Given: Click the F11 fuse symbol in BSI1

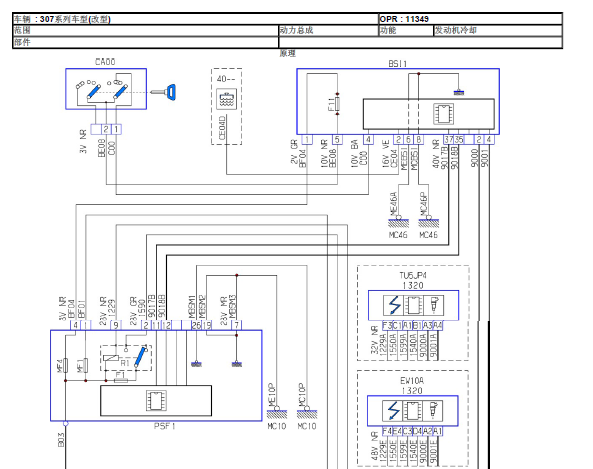Looking at the screenshot, I should tap(337, 104).
